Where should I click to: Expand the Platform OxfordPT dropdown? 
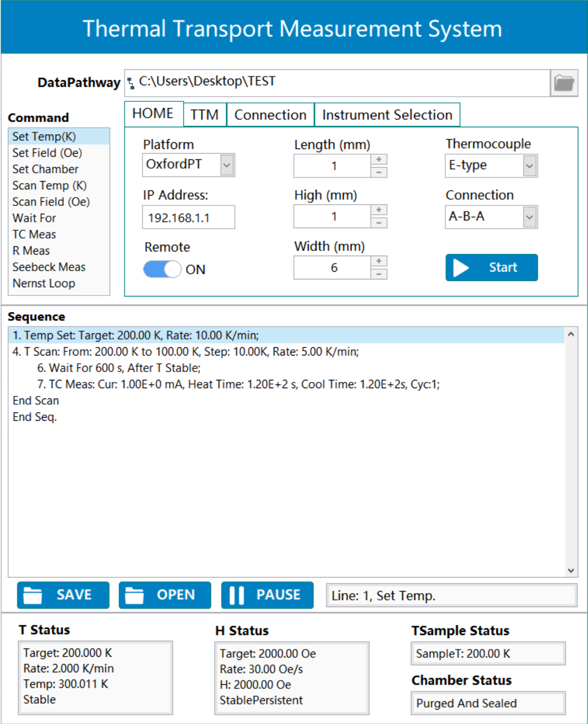click(x=227, y=166)
